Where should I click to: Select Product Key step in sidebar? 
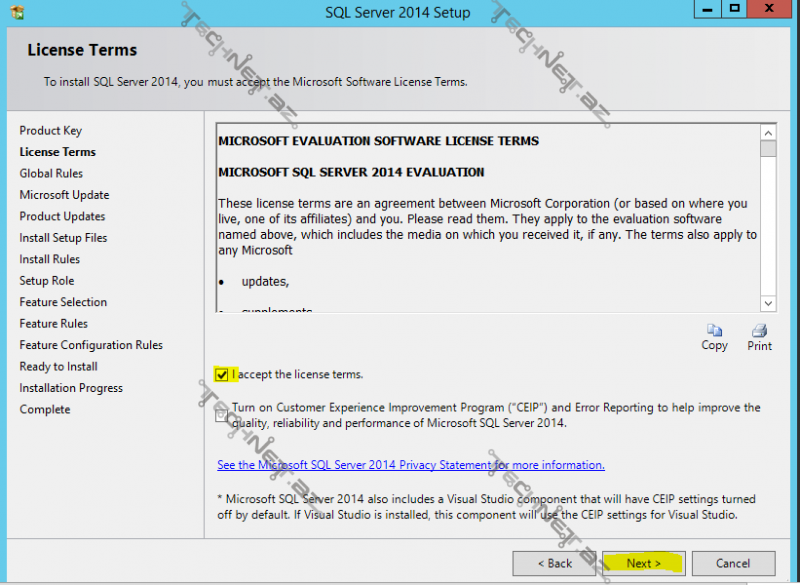51,131
